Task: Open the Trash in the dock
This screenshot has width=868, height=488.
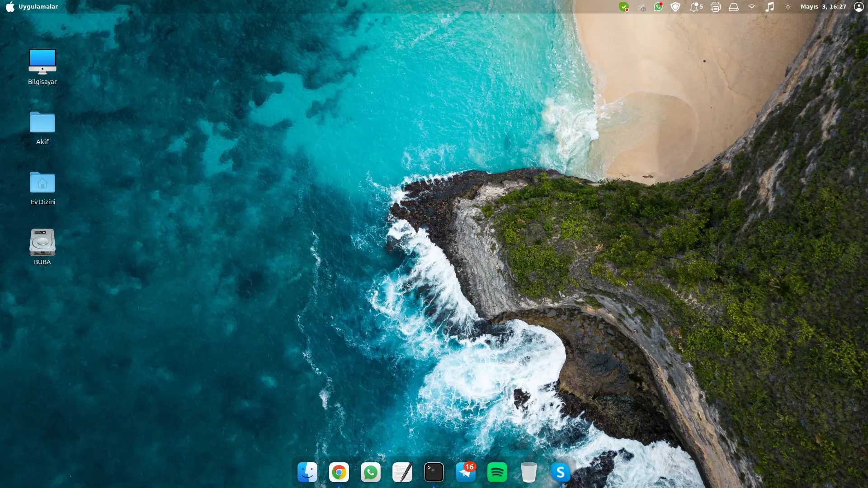Action: click(529, 472)
